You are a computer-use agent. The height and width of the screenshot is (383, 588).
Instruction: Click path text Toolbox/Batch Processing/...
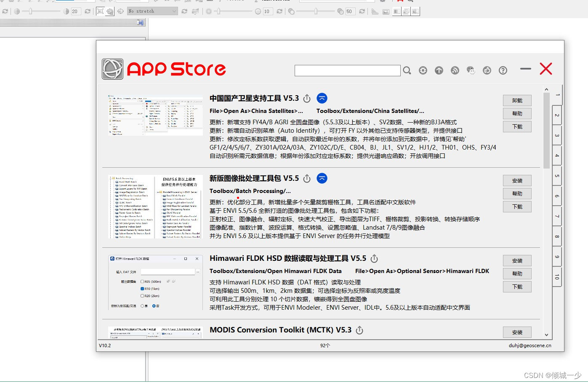pyautogui.click(x=250, y=191)
